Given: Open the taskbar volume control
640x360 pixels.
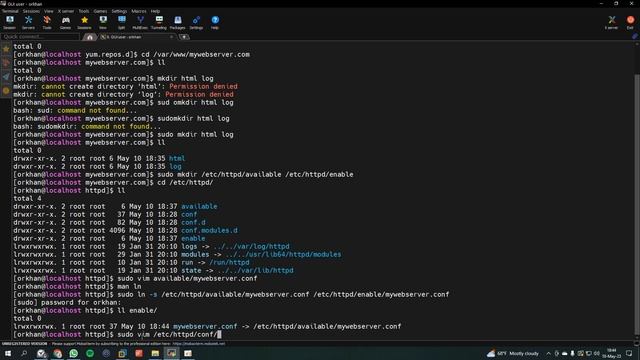Looking at the screenshot, I should point(597,353).
